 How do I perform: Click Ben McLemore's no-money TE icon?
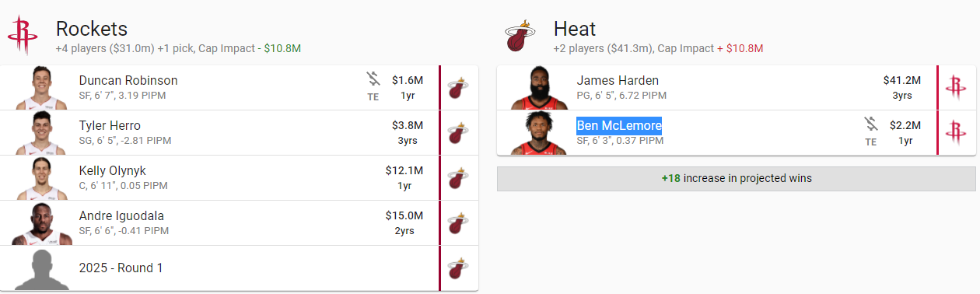[x=871, y=132]
